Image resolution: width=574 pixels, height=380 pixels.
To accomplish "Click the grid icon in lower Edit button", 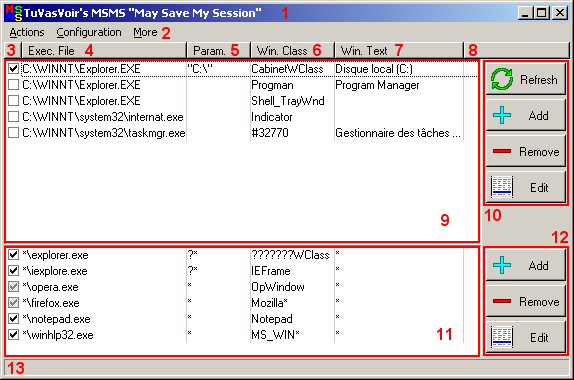I will pyautogui.click(x=502, y=337).
